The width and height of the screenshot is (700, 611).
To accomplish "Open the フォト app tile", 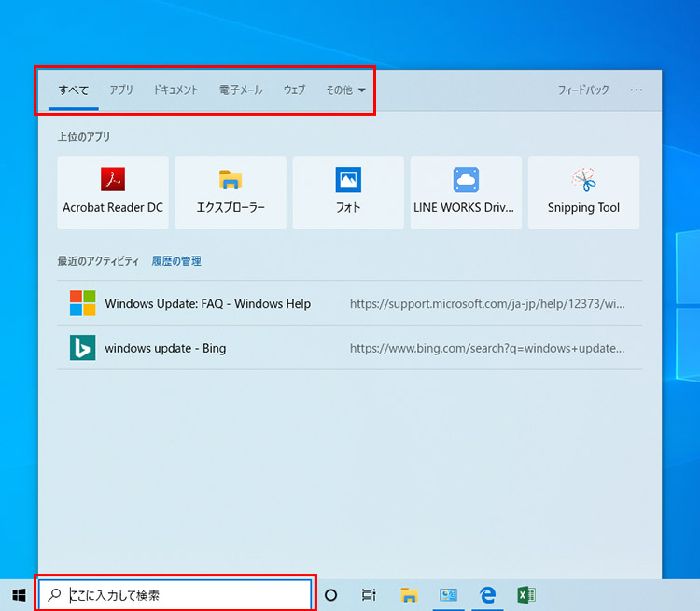I will pos(348,192).
